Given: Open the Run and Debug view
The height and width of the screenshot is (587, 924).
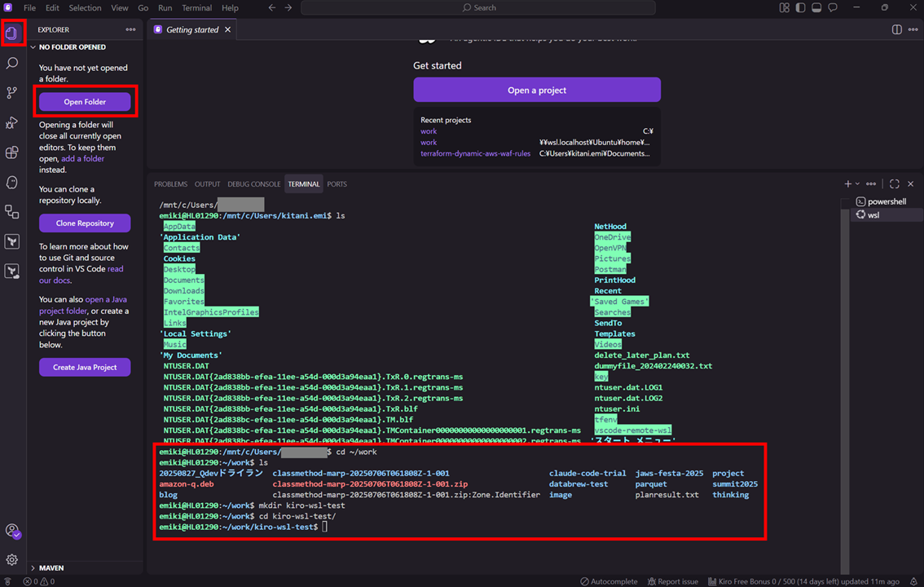Looking at the screenshot, I should [x=11, y=123].
